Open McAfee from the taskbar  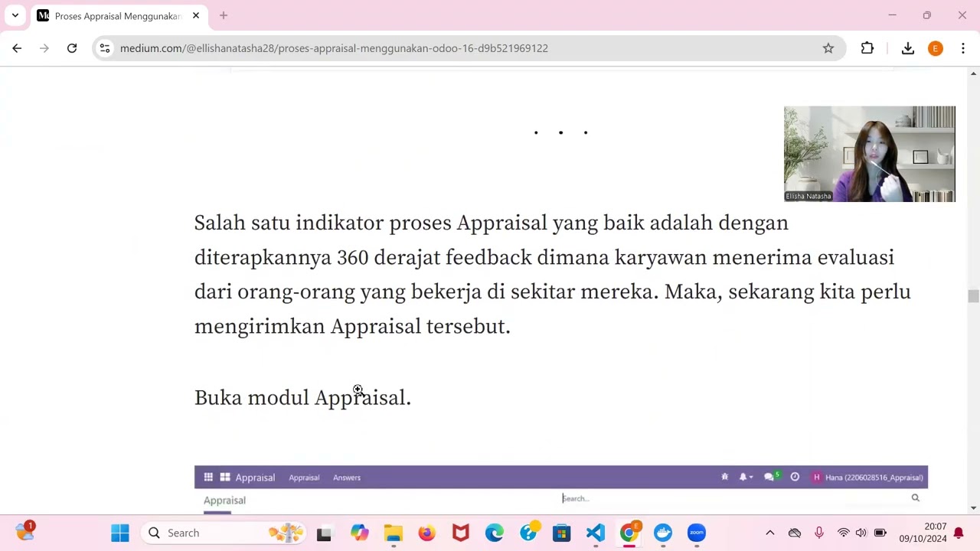tap(460, 533)
